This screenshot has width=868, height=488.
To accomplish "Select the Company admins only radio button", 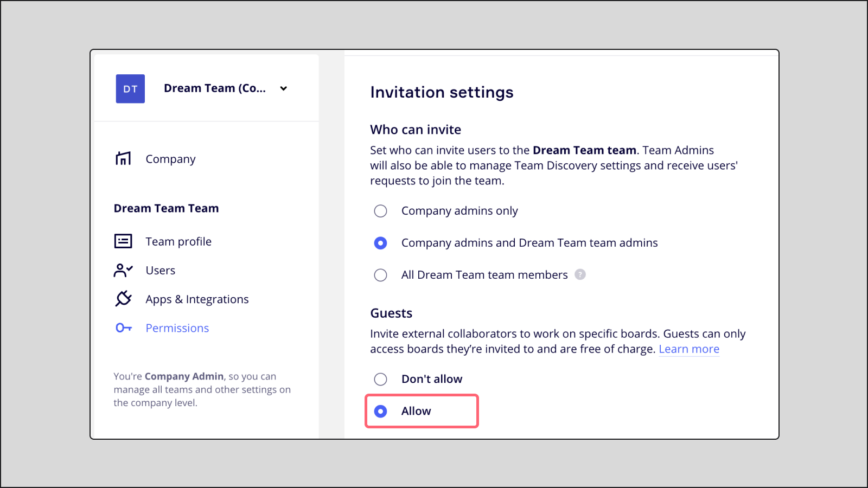I will pyautogui.click(x=381, y=211).
